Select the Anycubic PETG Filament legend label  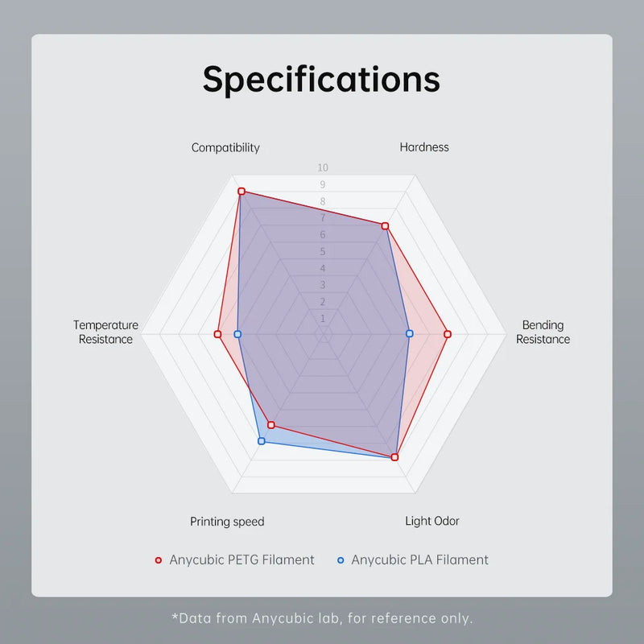(x=242, y=560)
